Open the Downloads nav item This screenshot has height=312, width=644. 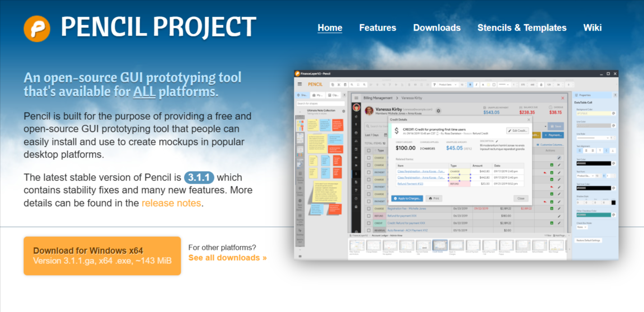(x=437, y=27)
